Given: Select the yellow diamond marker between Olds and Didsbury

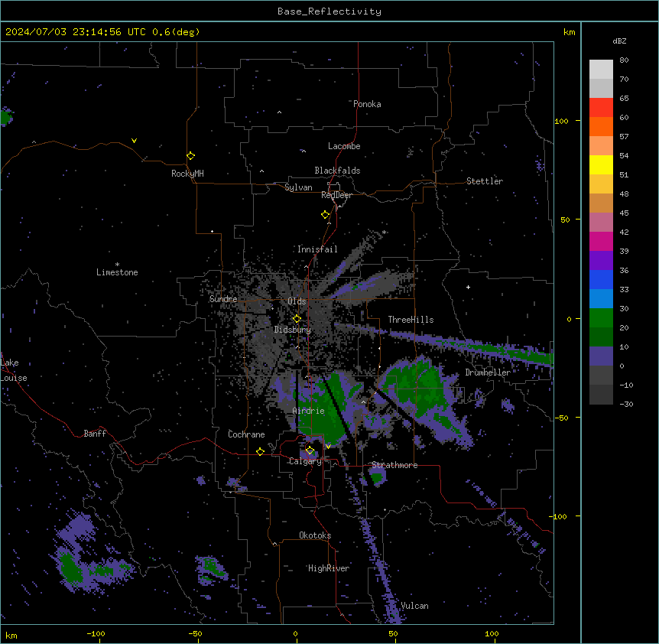Looking at the screenshot, I should coord(297,319).
